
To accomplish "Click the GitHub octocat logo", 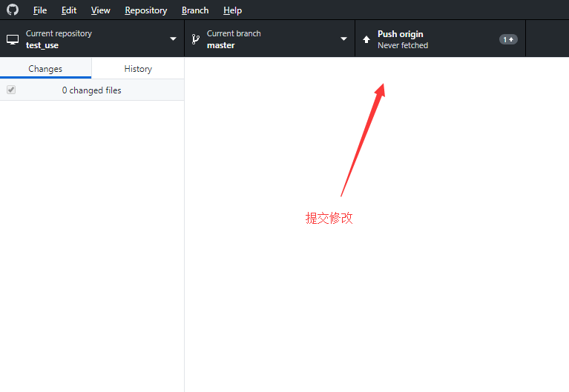I will pyautogui.click(x=13, y=10).
